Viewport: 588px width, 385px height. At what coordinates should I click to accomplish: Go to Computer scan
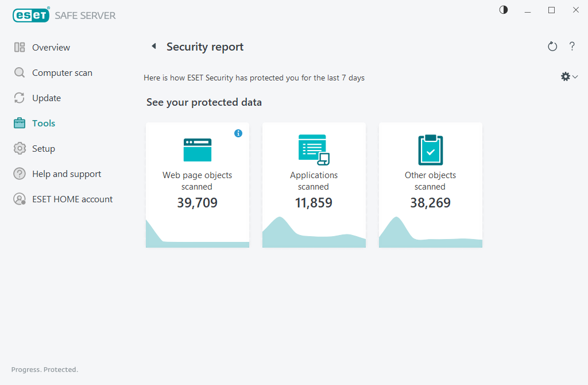[62, 72]
